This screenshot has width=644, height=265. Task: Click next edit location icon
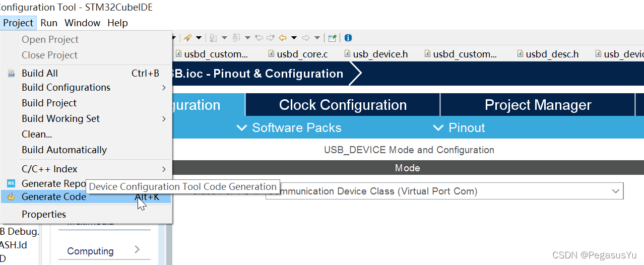click(x=271, y=38)
